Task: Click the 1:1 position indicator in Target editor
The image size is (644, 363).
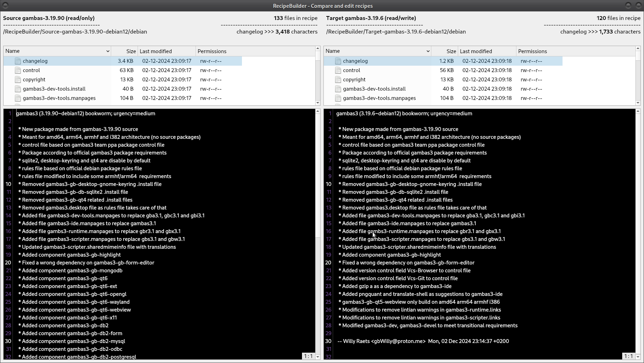Action: [628, 356]
